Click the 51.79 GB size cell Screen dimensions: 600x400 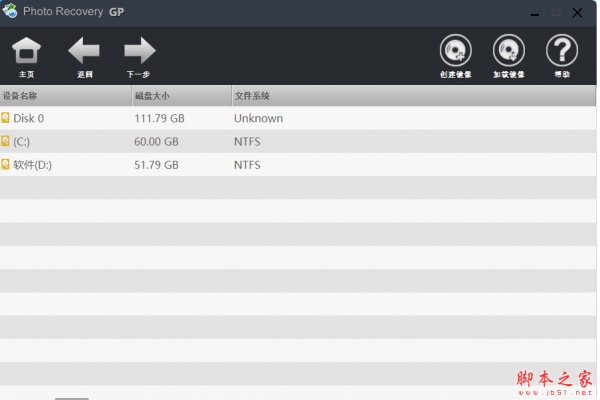[x=156, y=165]
